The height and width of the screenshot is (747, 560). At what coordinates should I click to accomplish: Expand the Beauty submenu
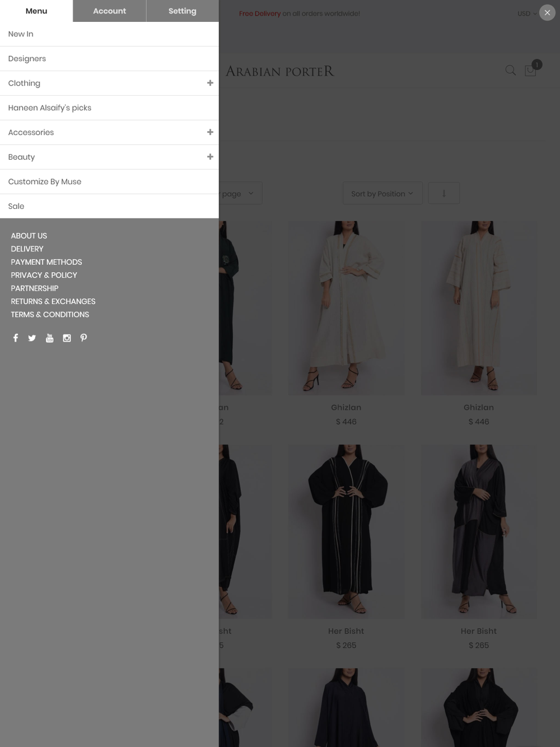[210, 157]
